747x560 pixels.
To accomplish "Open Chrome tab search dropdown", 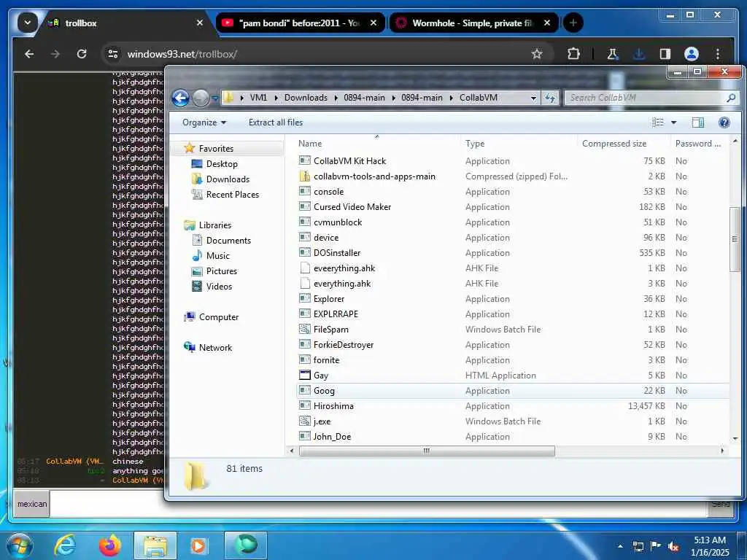I will click(x=28, y=23).
